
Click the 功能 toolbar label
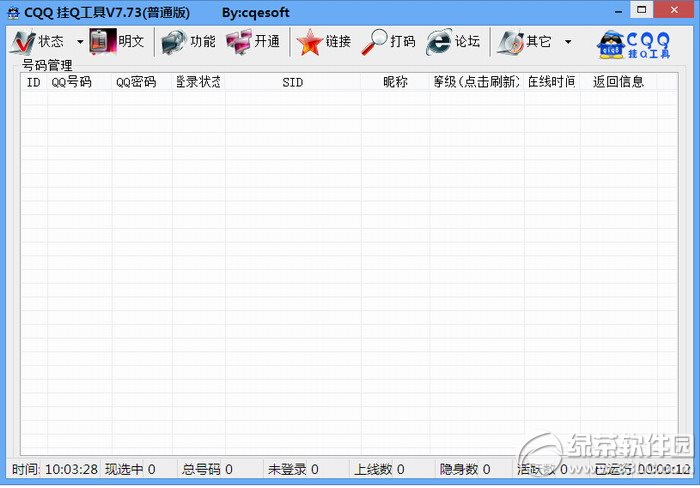click(203, 42)
